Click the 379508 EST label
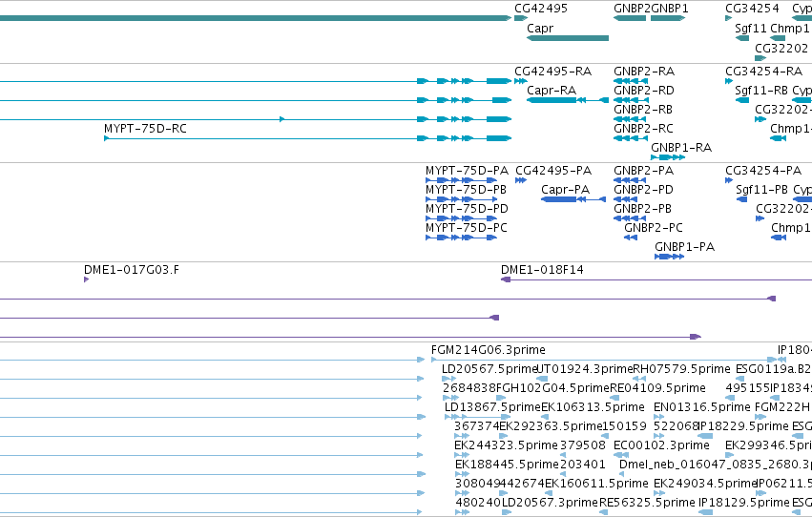812x517 pixels. point(583,445)
